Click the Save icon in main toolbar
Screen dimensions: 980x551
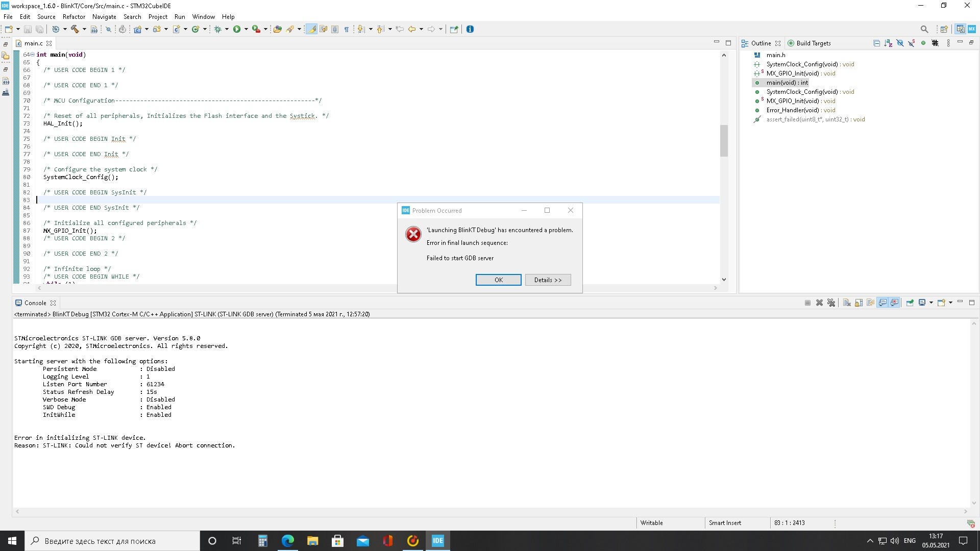coord(28,29)
